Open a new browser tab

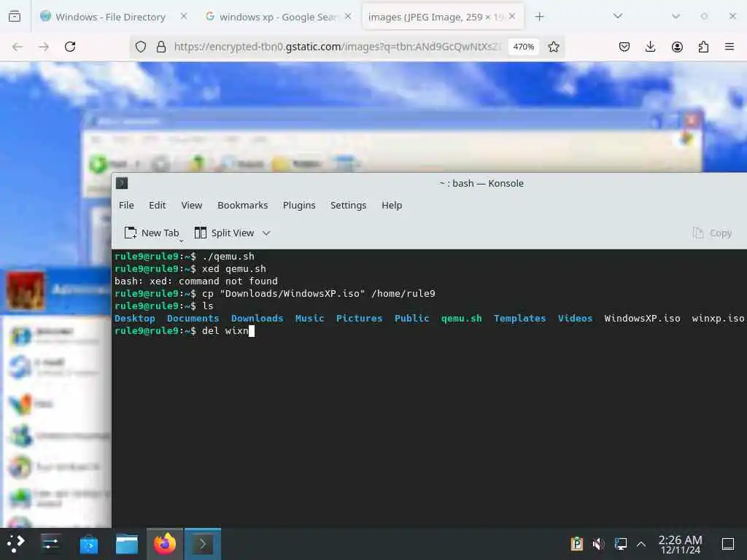tap(539, 17)
